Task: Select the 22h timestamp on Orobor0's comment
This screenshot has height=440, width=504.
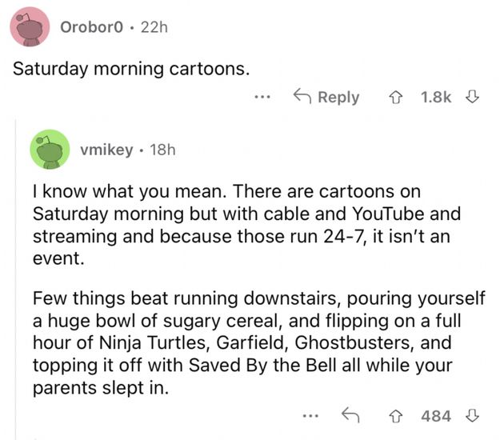Action: pos(154,27)
